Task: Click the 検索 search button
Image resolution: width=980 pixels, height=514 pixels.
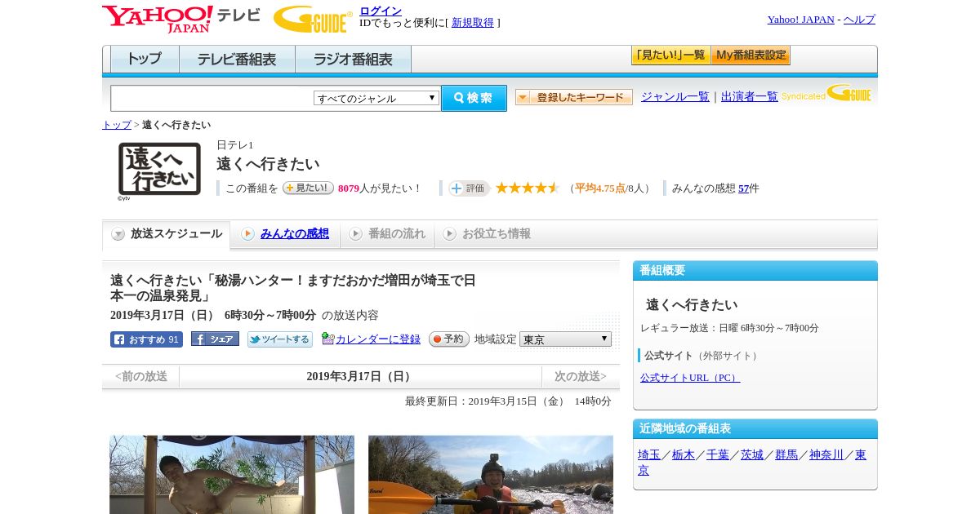Action: pos(474,98)
